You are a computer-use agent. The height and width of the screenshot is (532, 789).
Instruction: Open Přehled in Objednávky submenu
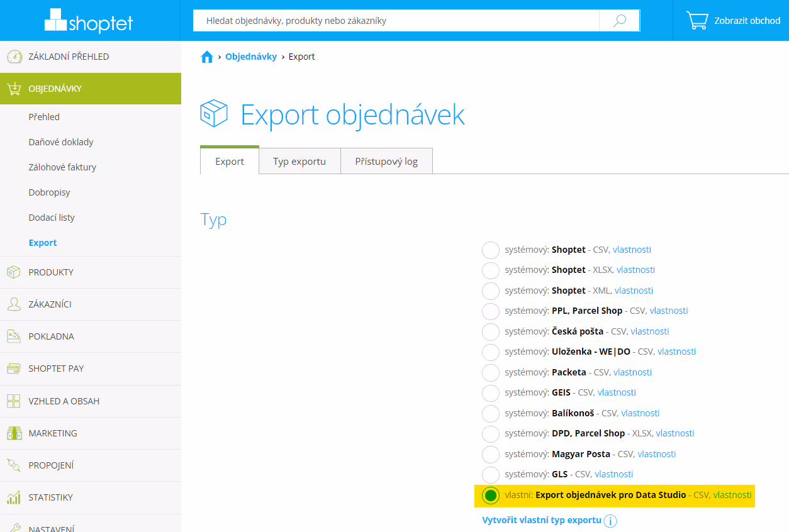[44, 117]
